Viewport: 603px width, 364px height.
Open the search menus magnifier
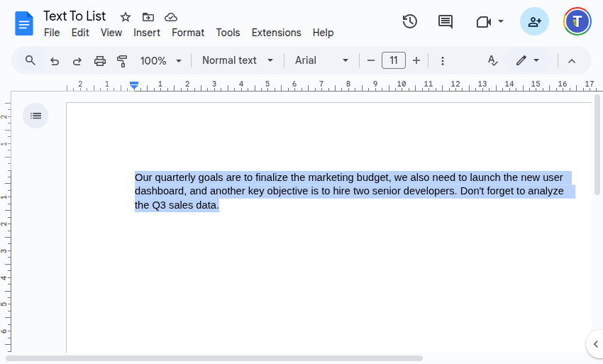coord(31,60)
